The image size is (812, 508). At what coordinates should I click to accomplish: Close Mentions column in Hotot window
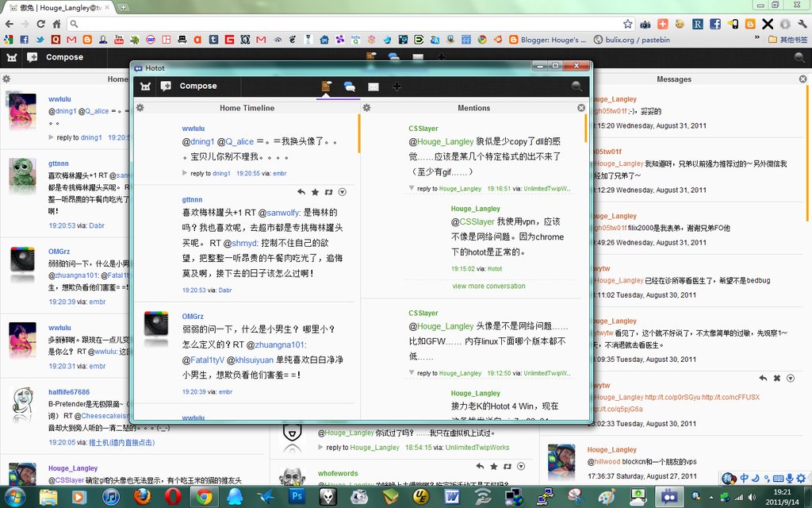tap(581, 108)
